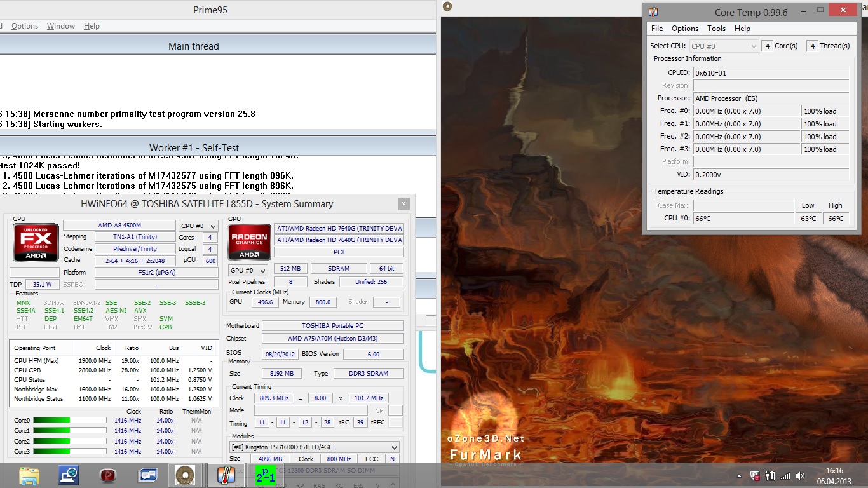Image resolution: width=868 pixels, height=488 pixels.
Task: Click the FurMark window title icon
Action: [447, 6]
